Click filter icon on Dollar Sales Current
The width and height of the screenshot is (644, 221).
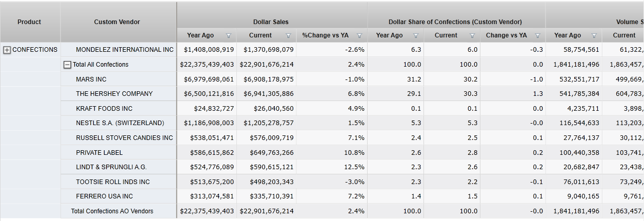288,36
